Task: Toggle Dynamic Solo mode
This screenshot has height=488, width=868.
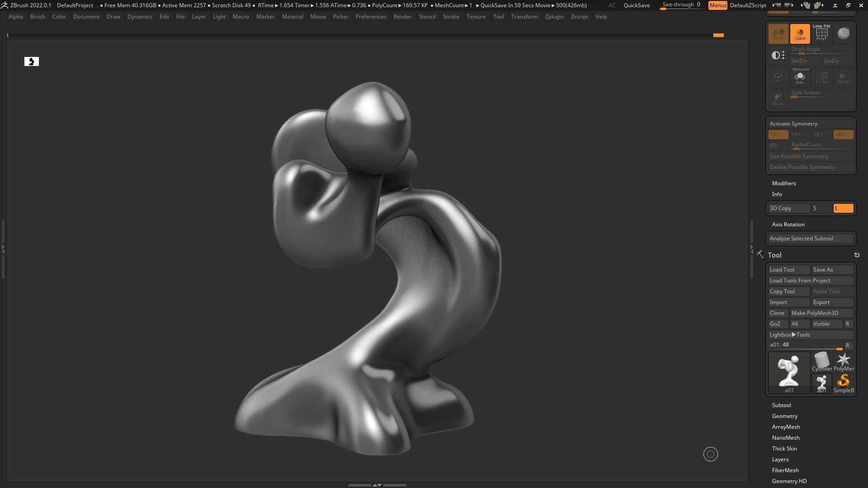Action: pyautogui.click(x=800, y=77)
